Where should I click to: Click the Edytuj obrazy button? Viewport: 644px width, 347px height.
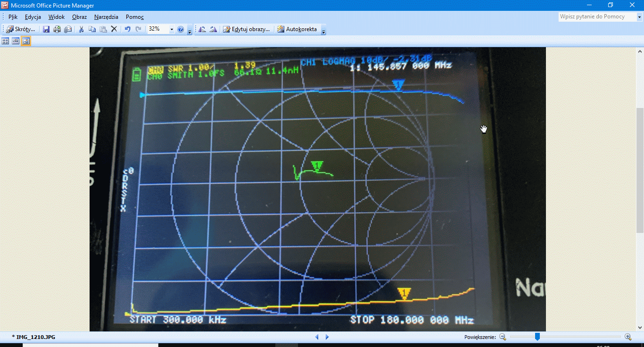pyautogui.click(x=247, y=29)
